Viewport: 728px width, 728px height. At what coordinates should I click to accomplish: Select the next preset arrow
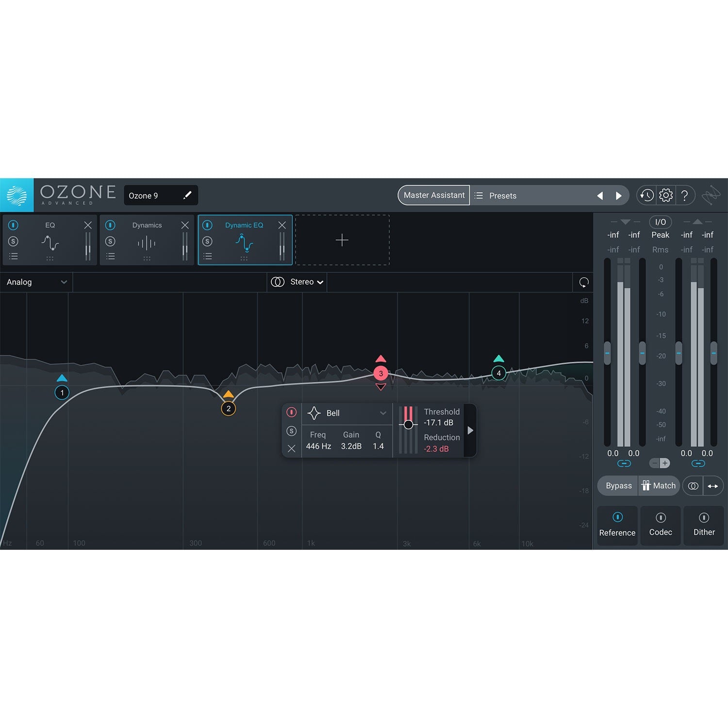pos(618,196)
